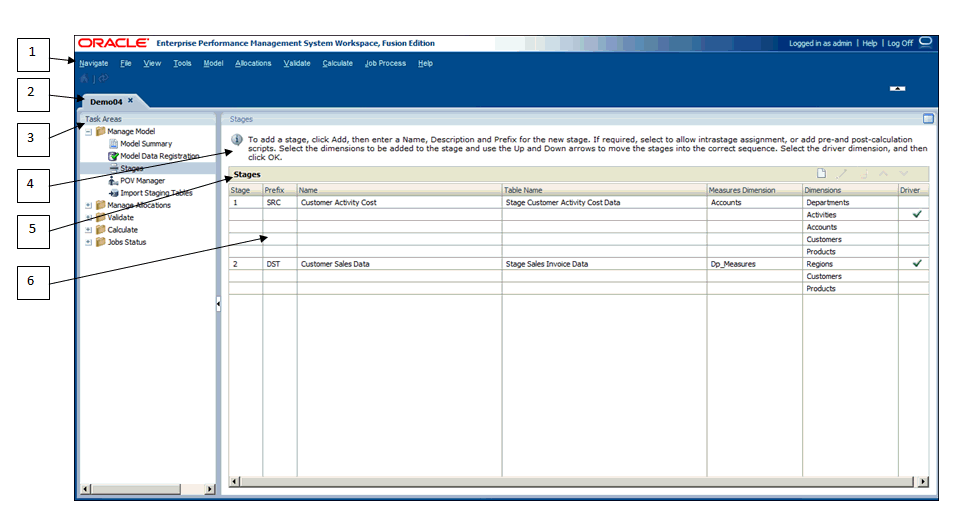The height and width of the screenshot is (525, 968).
Task: Click the refresh icon beside Home
Action: pos(104,78)
